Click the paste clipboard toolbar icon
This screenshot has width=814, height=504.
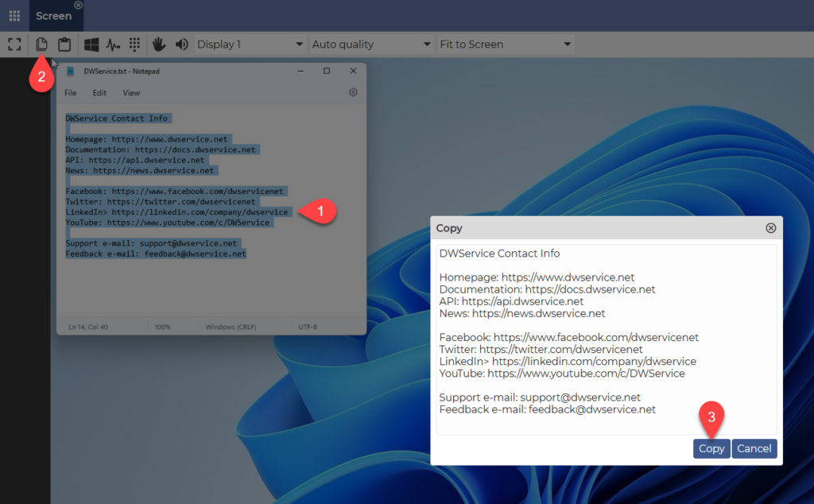tap(64, 44)
